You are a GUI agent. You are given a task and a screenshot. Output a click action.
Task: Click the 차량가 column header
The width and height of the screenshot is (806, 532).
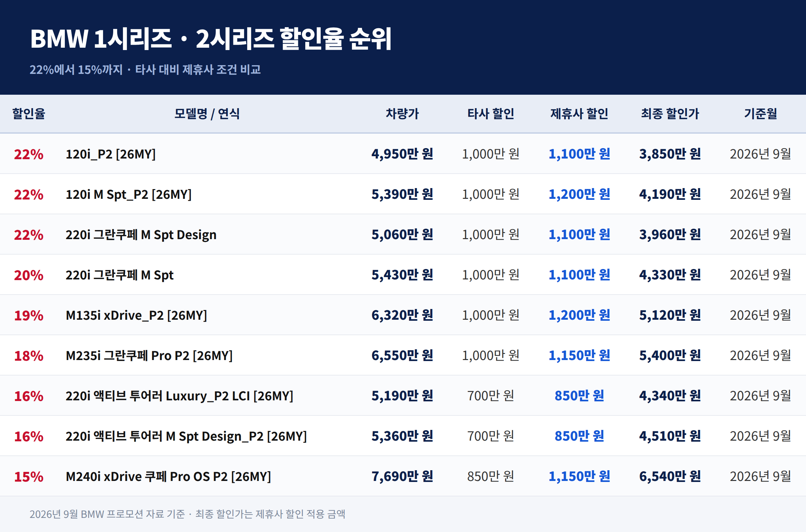402,114
